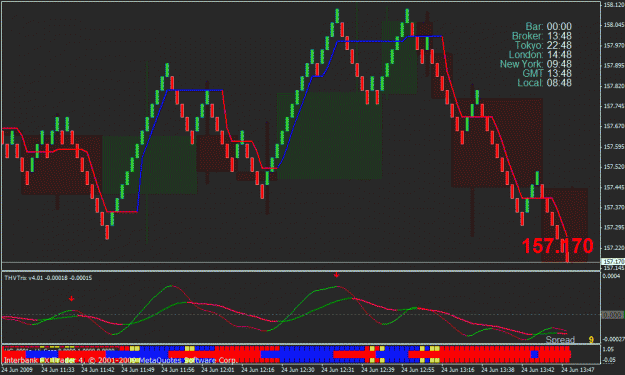Select the 'Bar: 00:00' clock line
Image resolution: width=625 pixels, height=375 pixels.
point(548,26)
